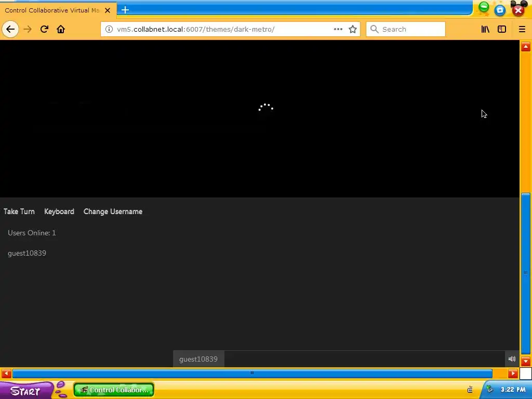Close the browser with red X

pos(518,10)
